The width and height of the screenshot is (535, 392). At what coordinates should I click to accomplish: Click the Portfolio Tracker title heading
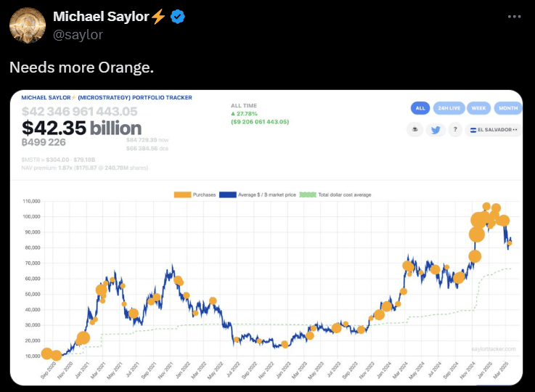coord(106,97)
